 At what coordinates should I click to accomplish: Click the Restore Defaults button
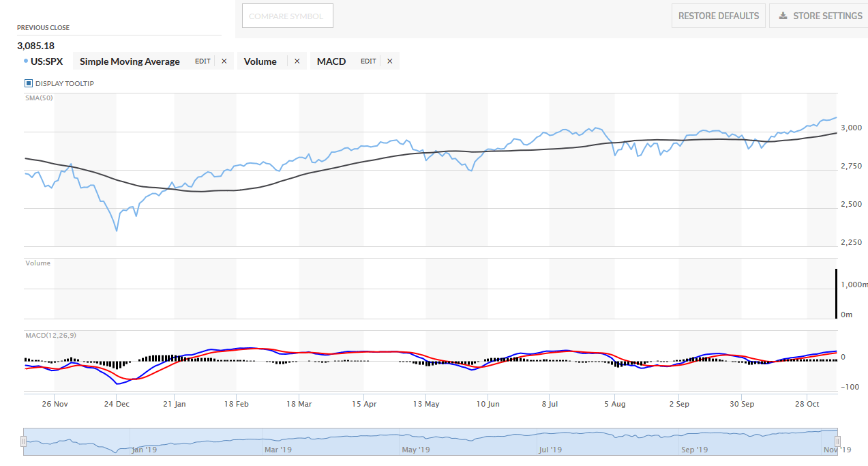tap(718, 15)
